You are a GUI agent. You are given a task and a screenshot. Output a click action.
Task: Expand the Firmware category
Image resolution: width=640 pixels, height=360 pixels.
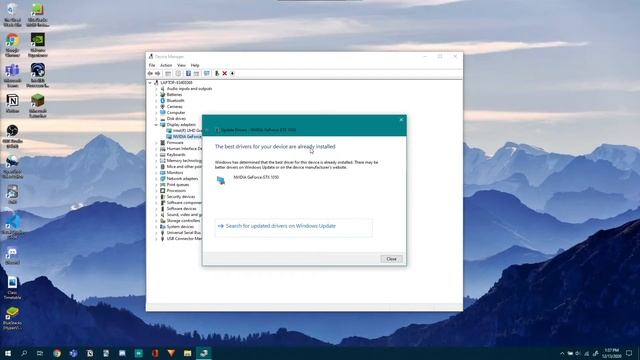[156, 143]
